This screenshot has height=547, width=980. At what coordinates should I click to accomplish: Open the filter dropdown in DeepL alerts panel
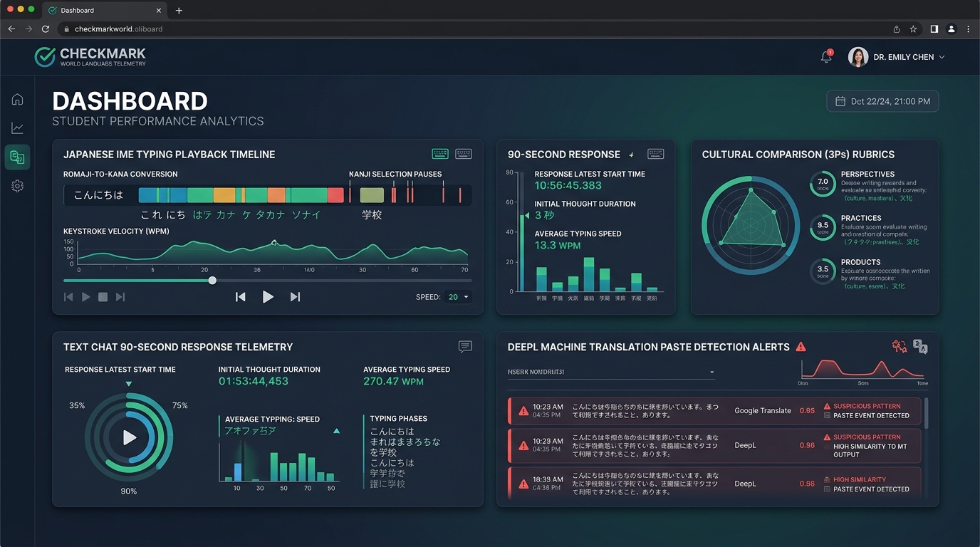coord(611,372)
